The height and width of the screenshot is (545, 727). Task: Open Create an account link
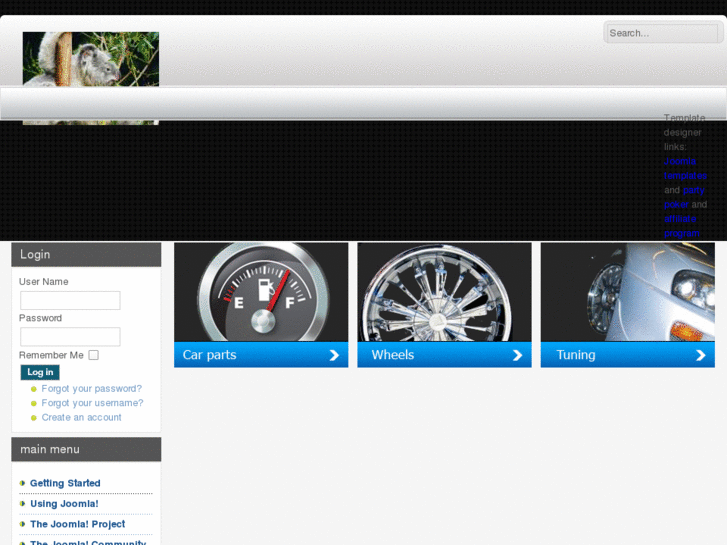(81, 417)
